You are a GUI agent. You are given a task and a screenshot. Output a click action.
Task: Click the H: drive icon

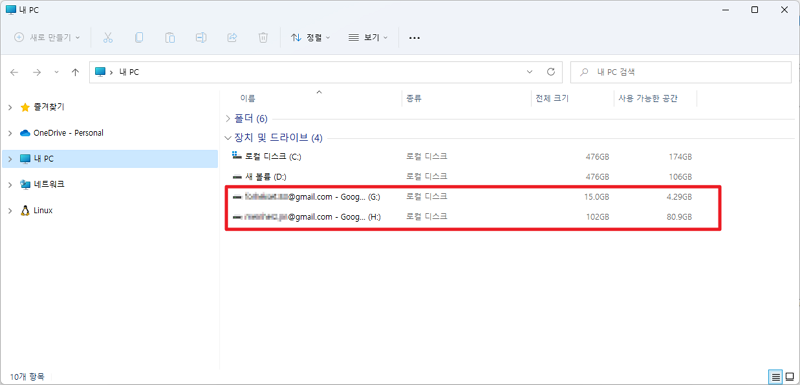pos(236,217)
